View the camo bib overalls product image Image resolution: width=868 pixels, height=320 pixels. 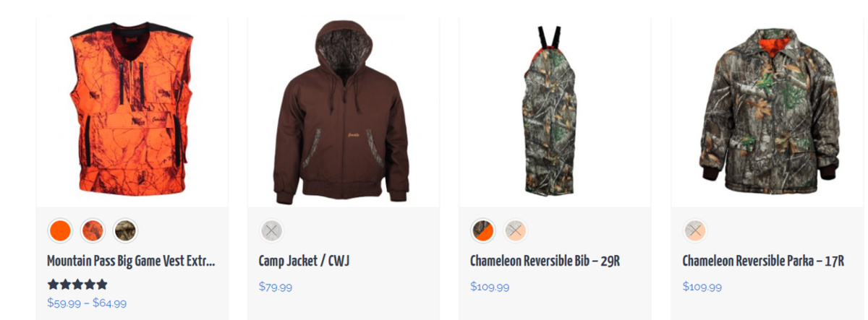point(555,112)
